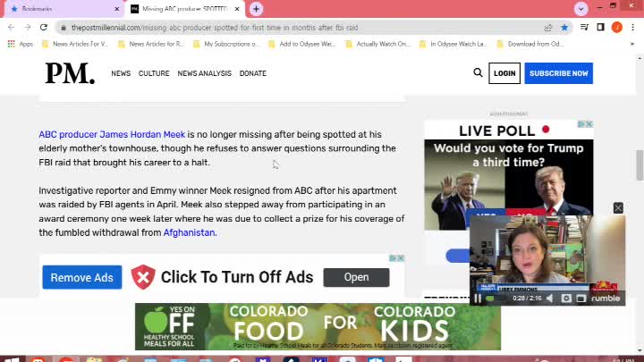Screen dimensions: 644x362
Task: Click the share page icon in address bar
Action: coord(548,28)
